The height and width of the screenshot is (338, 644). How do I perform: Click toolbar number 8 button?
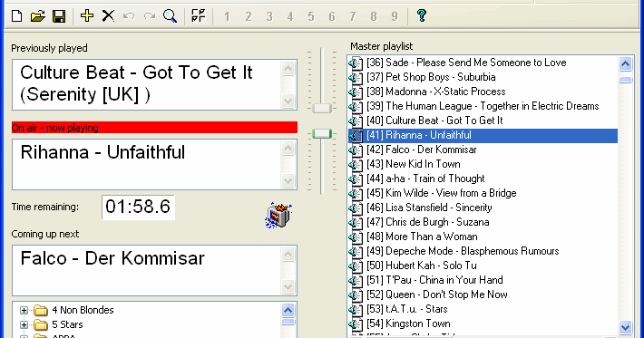click(374, 16)
